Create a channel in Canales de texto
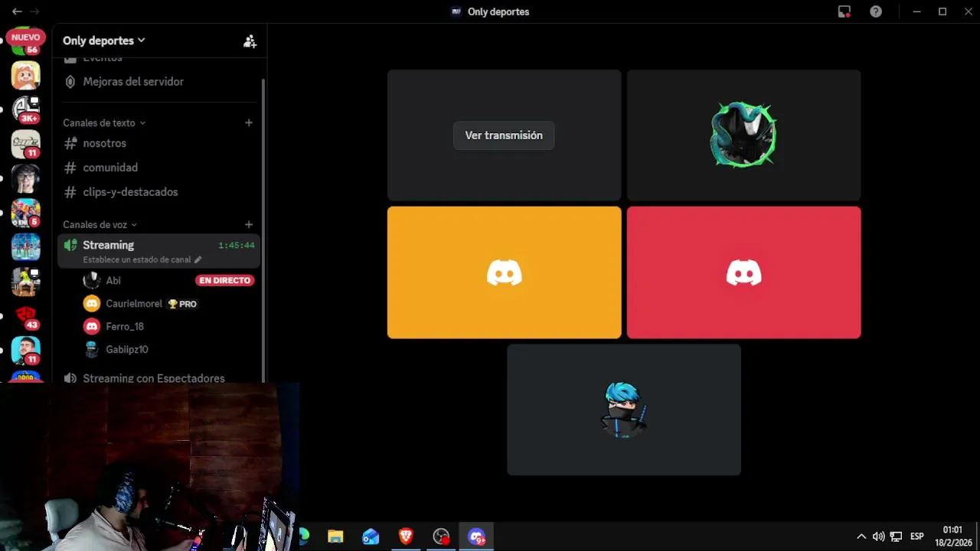This screenshot has width=980, height=551. [x=249, y=122]
